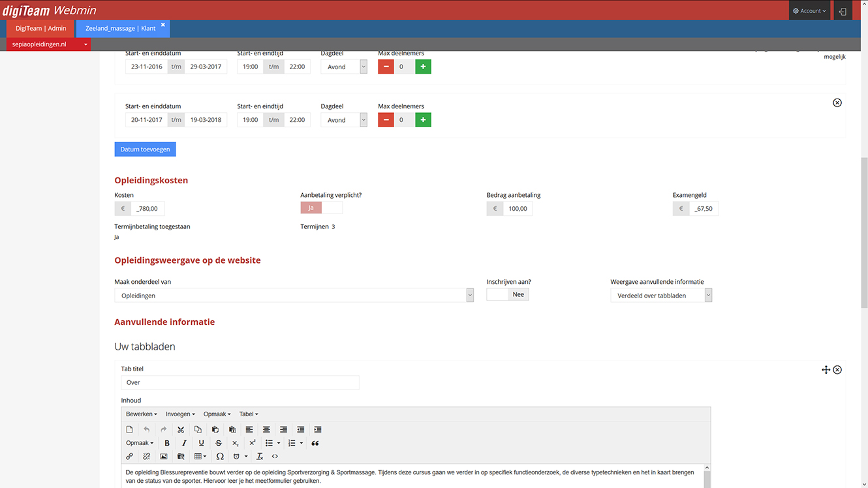
Task: Center-align text in the editor
Action: [266, 429]
